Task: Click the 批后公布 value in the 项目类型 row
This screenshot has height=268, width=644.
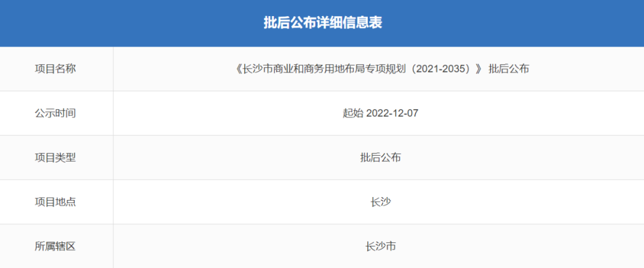Action: (x=380, y=158)
